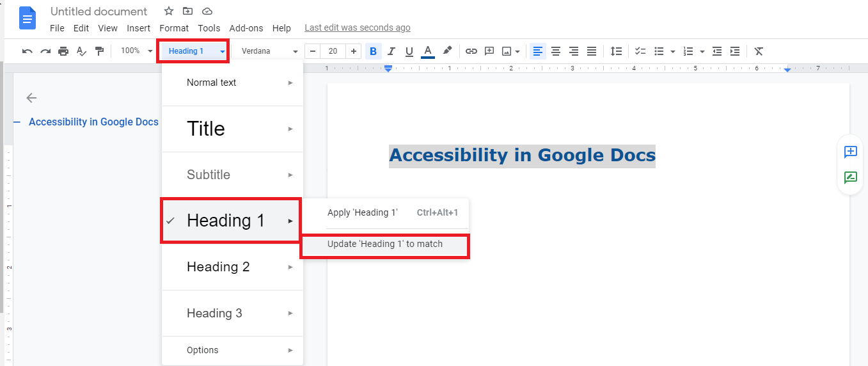868x366 pixels.
Task: Open outline link Accessibility in Google Docs
Action: click(93, 122)
